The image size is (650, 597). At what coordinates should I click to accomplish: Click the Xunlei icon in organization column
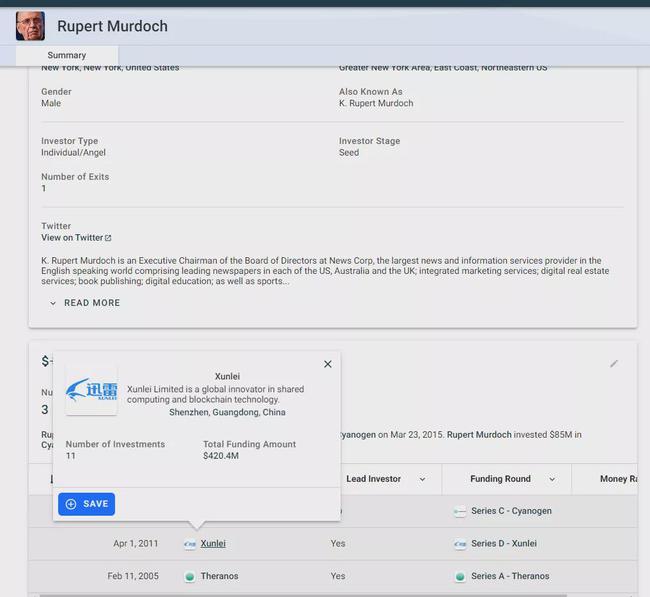(190, 544)
